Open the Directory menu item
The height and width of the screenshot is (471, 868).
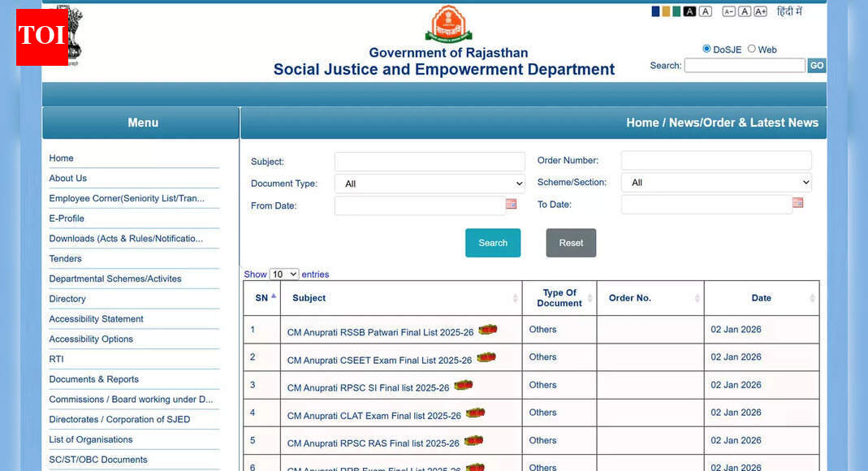pyautogui.click(x=67, y=299)
